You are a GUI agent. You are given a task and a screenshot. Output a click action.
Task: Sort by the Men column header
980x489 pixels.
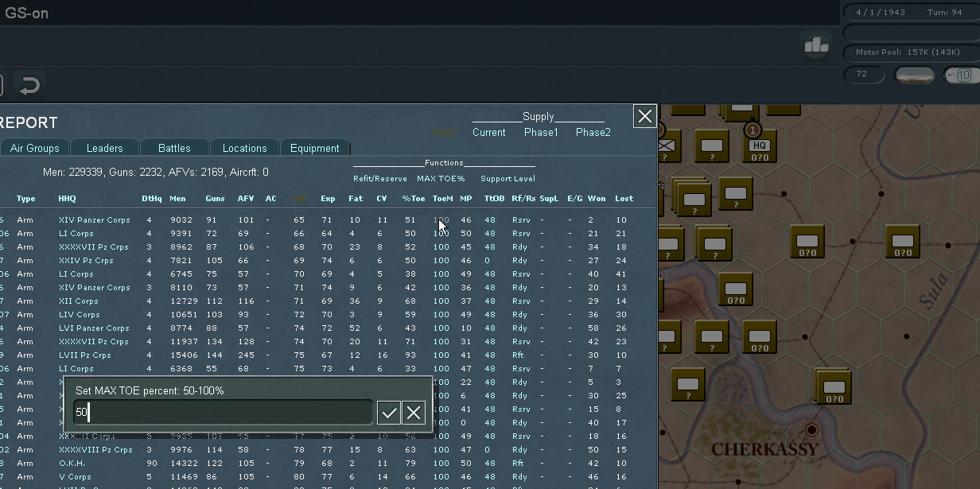pyautogui.click(x=177, y=199)
